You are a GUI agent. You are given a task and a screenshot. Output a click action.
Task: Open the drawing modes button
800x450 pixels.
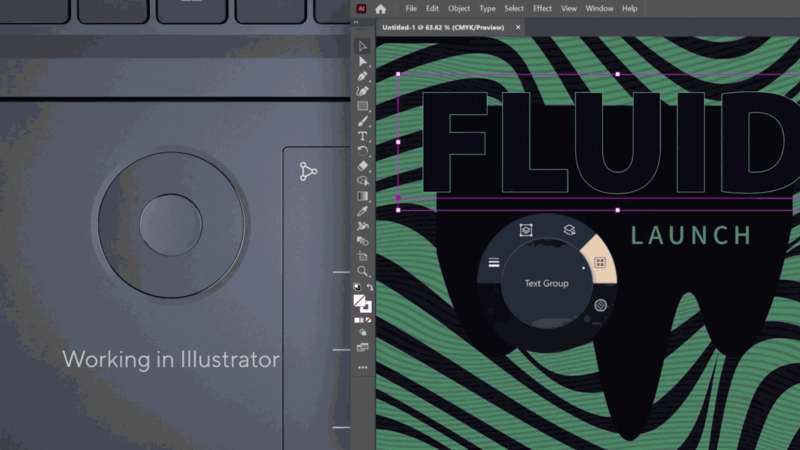pos(362,333)
